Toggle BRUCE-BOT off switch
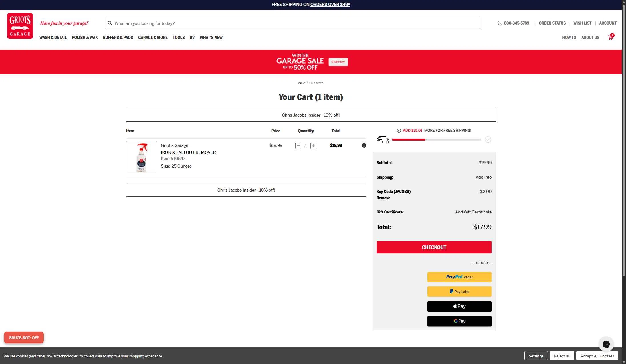626x364 pixels. 24,337
